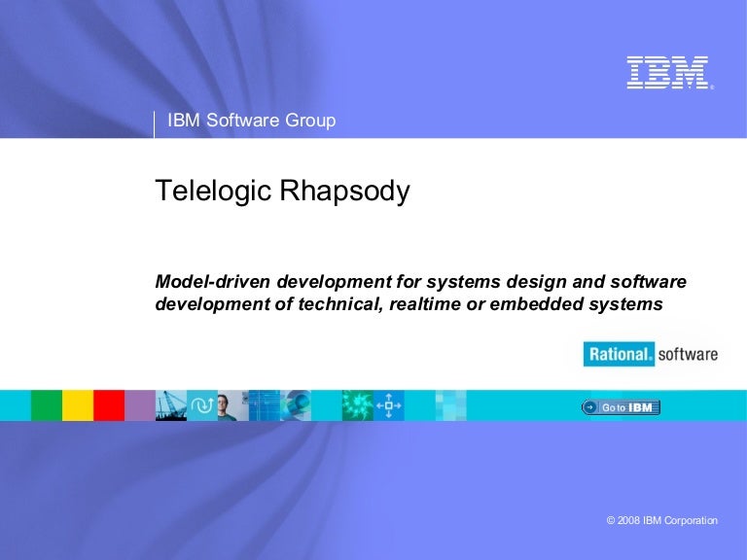Click the yellow color square in banner
747x560 pixels.
(x=78, y=405)
